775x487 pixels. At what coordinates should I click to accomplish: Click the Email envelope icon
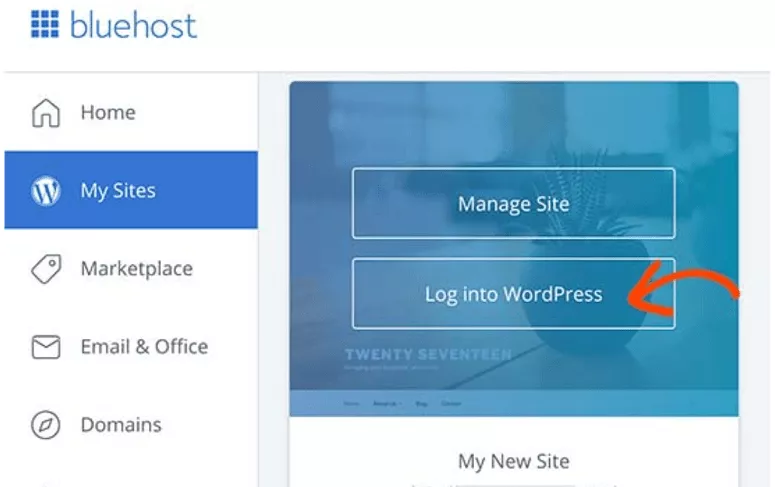tap(46, 347)
